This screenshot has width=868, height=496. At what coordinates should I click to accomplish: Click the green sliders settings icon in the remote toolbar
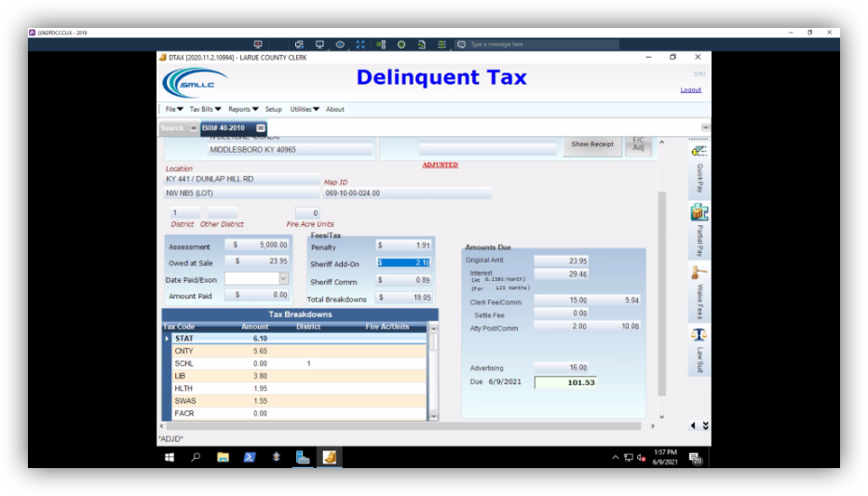pyautogui.click(x=441, y=45)
